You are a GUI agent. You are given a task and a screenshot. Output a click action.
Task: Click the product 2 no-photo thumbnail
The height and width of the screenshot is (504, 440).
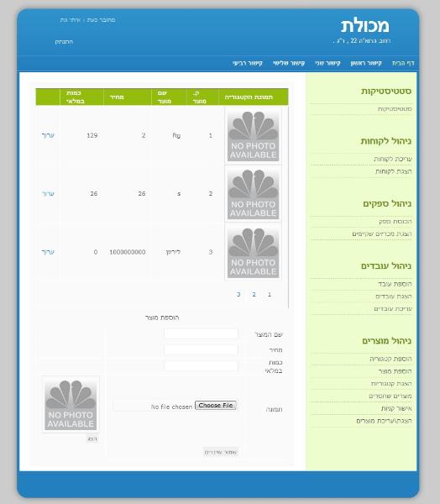253,194
